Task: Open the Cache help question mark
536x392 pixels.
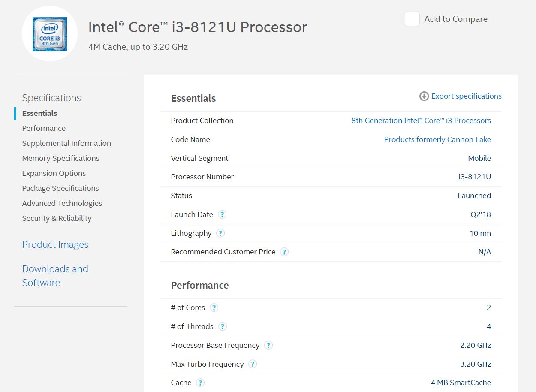Action: [200, 383]
